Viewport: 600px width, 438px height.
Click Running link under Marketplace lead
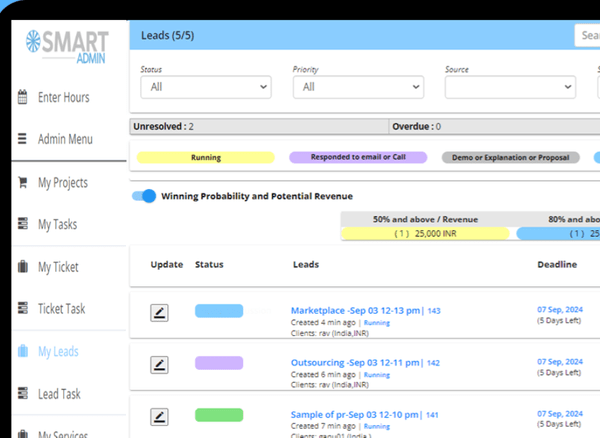pyautogui.click(x=377, y=323)
